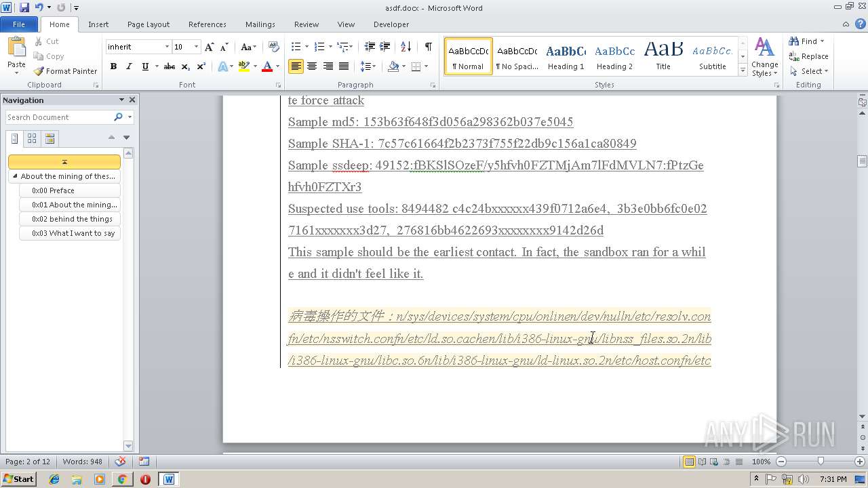Apply No Spacing style
This screenshot has width=868, height=488.
[x=517, y=56]
